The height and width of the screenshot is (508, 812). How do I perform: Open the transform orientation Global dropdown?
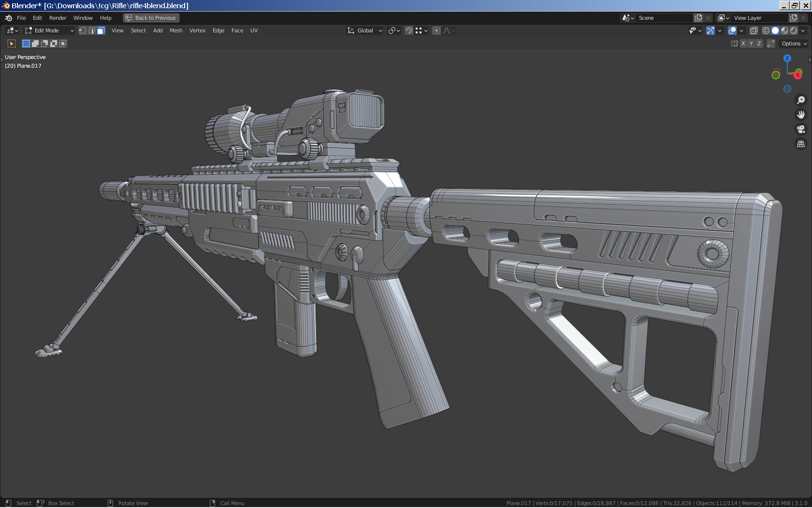click(x=364, y=30)
